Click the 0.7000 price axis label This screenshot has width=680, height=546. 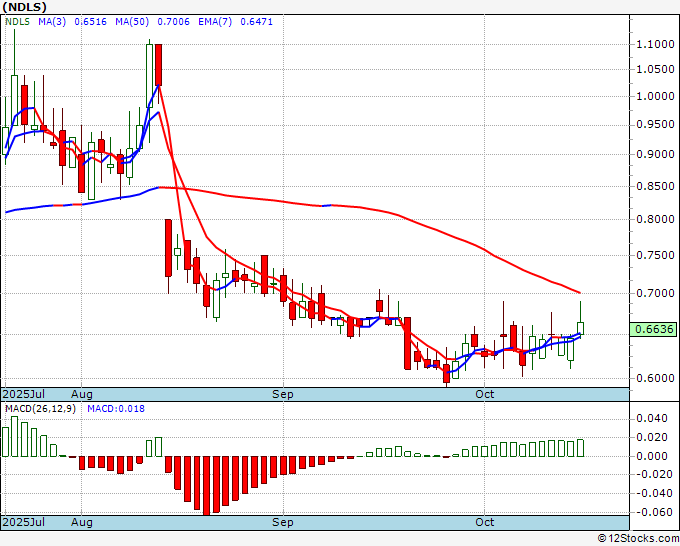(655, 293)
